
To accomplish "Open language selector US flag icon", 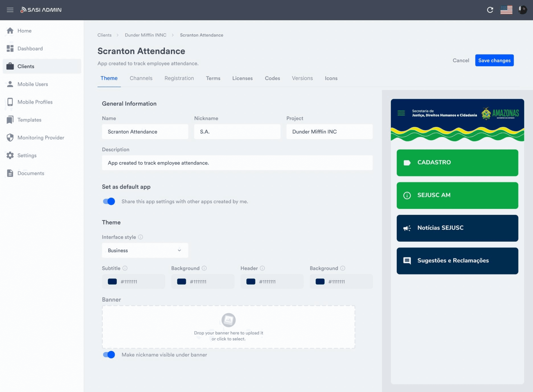I will click(506, 10).
